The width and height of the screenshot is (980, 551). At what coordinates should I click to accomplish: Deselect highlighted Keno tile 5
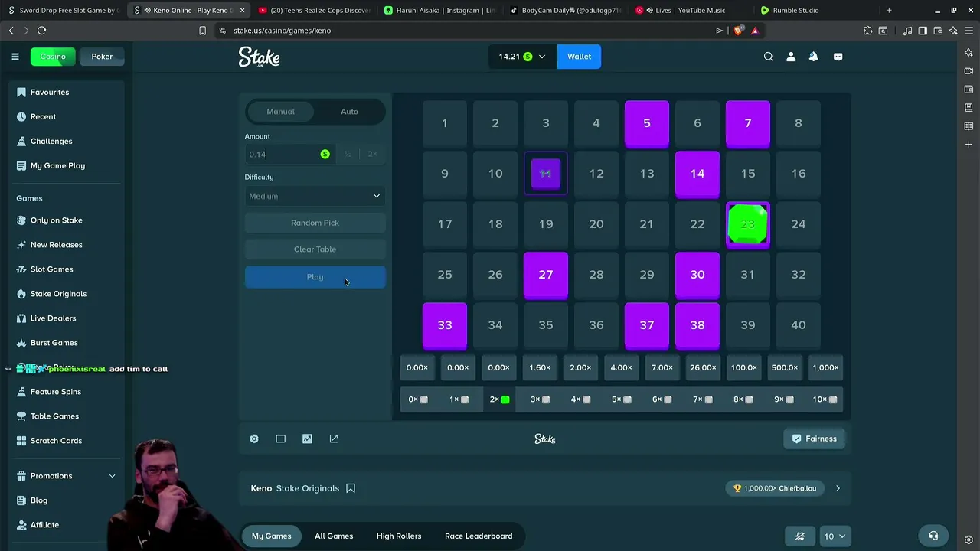[x=647, y=123]
